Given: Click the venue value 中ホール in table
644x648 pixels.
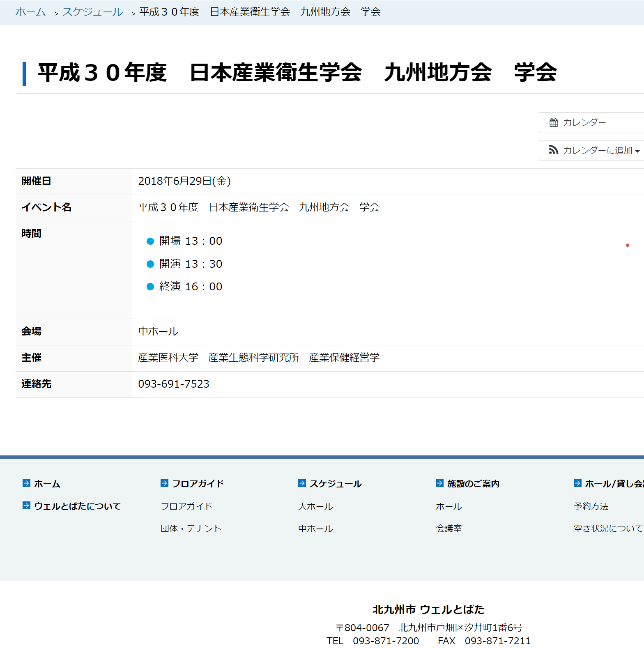Looking at the screenshot, I should tap(159, 331).
